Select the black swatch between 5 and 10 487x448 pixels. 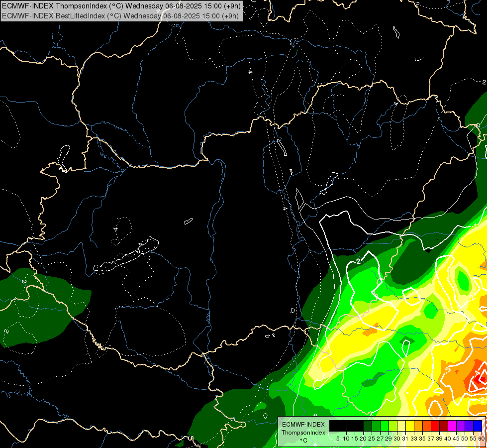pos(342,426)
